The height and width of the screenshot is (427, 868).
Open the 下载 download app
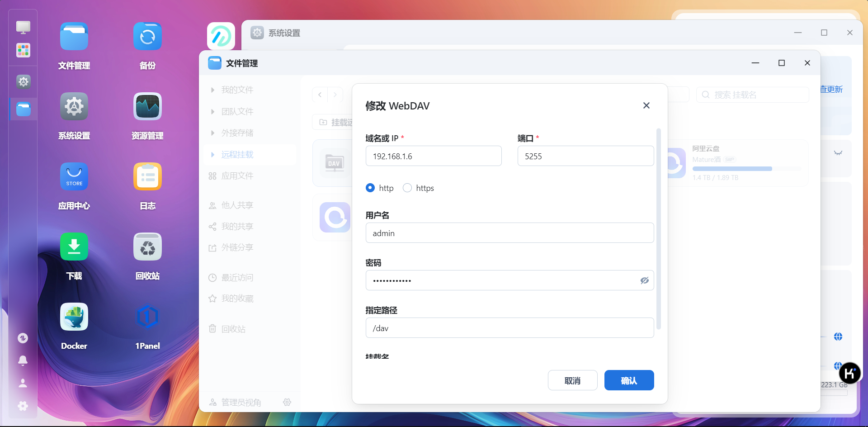click(x=74, y=247)
